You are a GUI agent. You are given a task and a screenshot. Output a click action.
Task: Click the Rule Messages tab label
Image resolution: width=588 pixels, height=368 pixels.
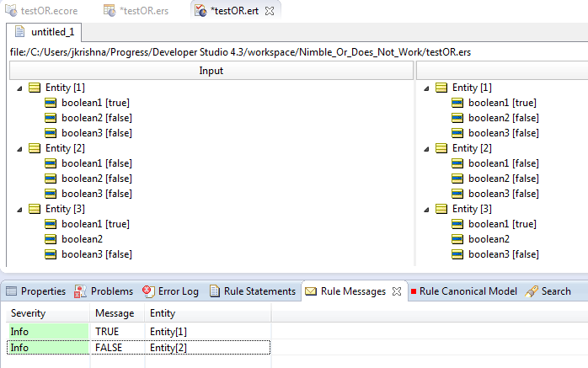click(x=353, y=291)
